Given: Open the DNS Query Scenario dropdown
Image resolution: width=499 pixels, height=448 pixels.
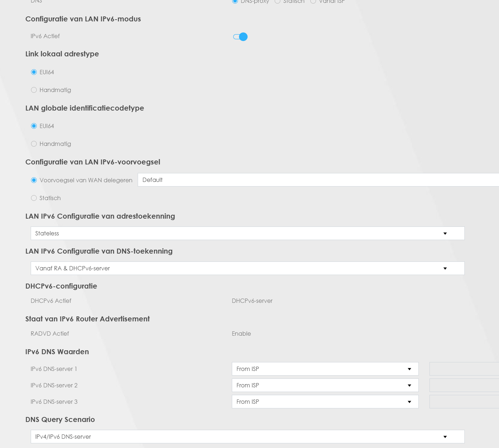Looking at the screenshot, I should click(248, 437).
